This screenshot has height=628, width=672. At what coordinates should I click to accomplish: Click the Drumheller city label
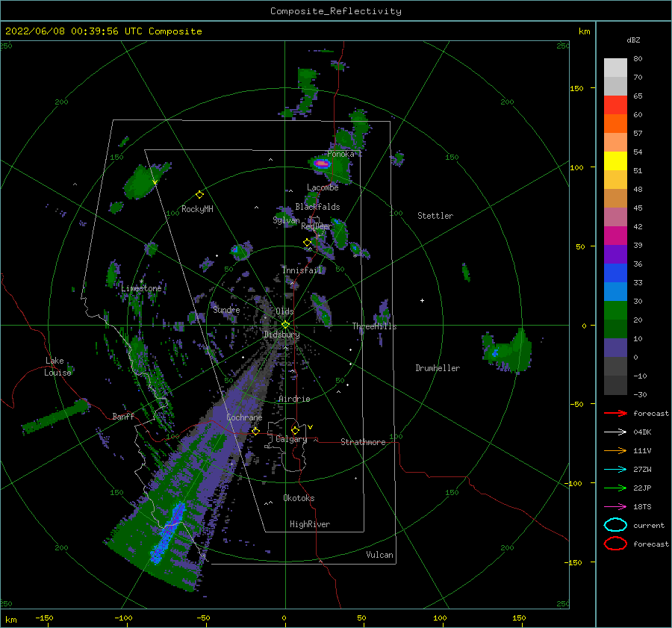(438, 368)
